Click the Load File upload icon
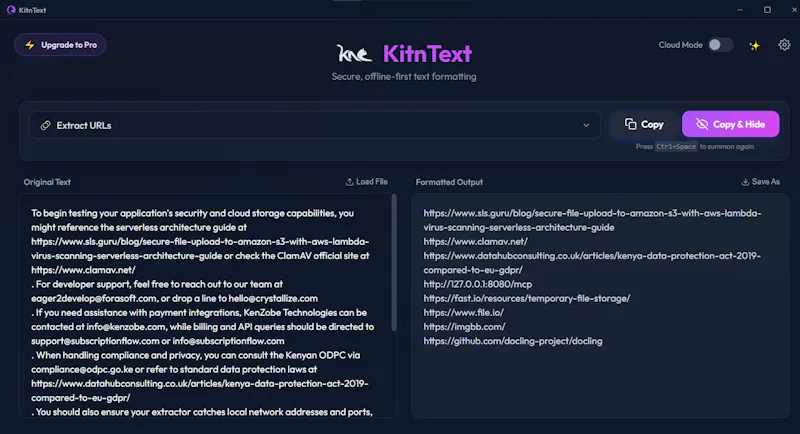The height and width of the screenshot is (434, 800). (349, 182)
